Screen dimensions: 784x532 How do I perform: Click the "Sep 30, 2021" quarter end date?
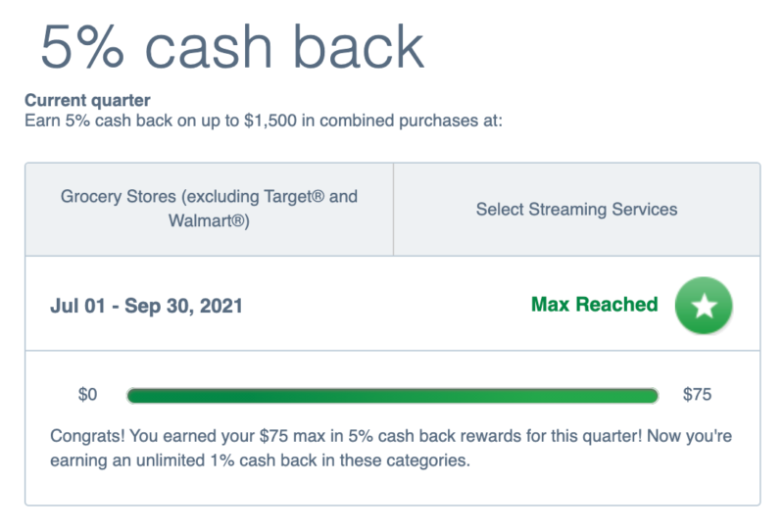pyautogui.click(x=186, y=307)
